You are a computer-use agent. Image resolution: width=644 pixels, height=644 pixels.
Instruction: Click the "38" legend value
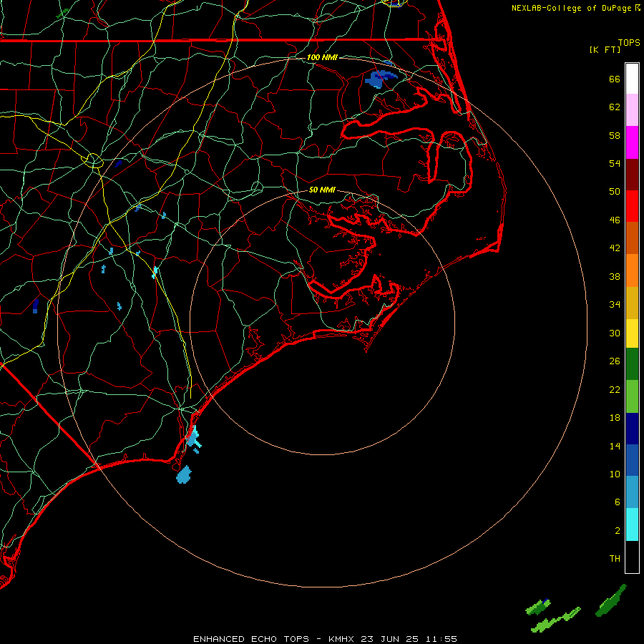pos(615,276)
